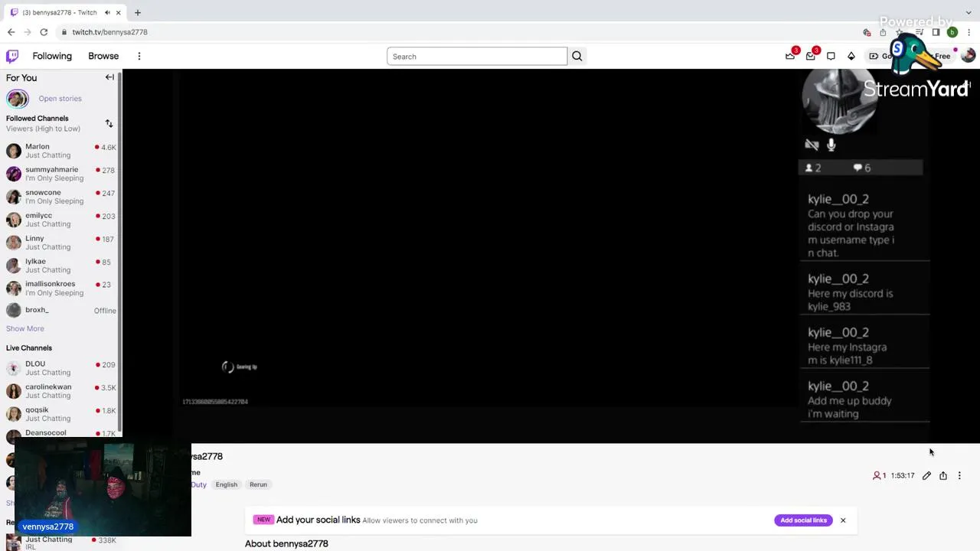Image resolution: width=980 pixels, height=551 pixels.
Task: Open snowcone channel in sidebar
Action: pos(61,197)
